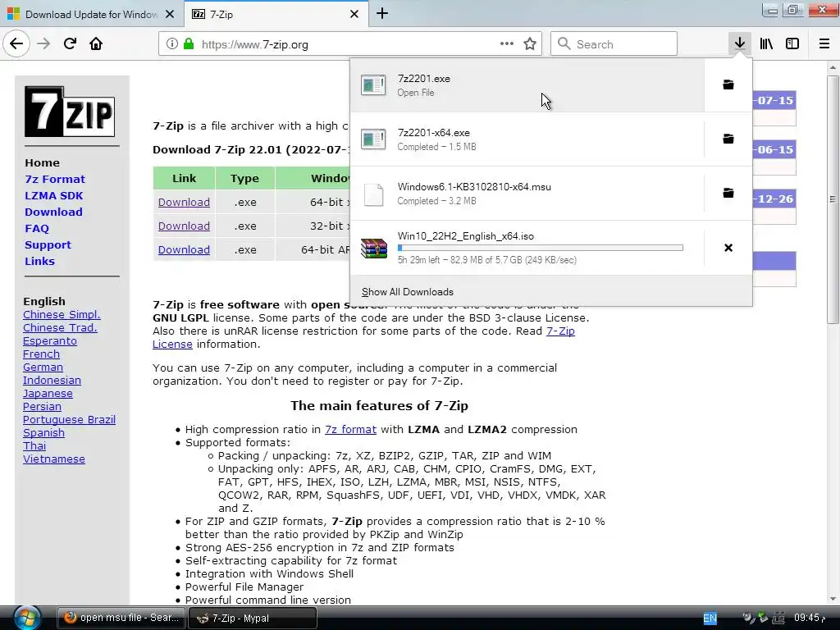Show the sidebars icon
This screenshot has width=840, height=630.
pyautogui.click(x=792, y=44)
